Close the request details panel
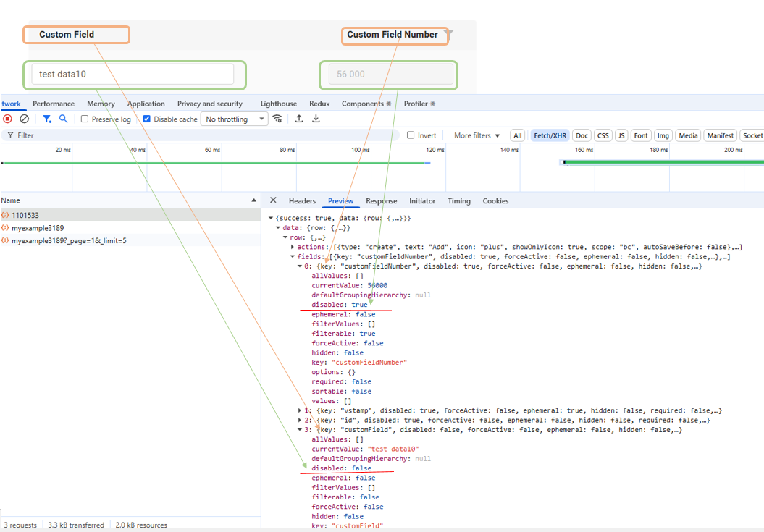The width and height of the screenshot is (764, 532). click(273, 200)
